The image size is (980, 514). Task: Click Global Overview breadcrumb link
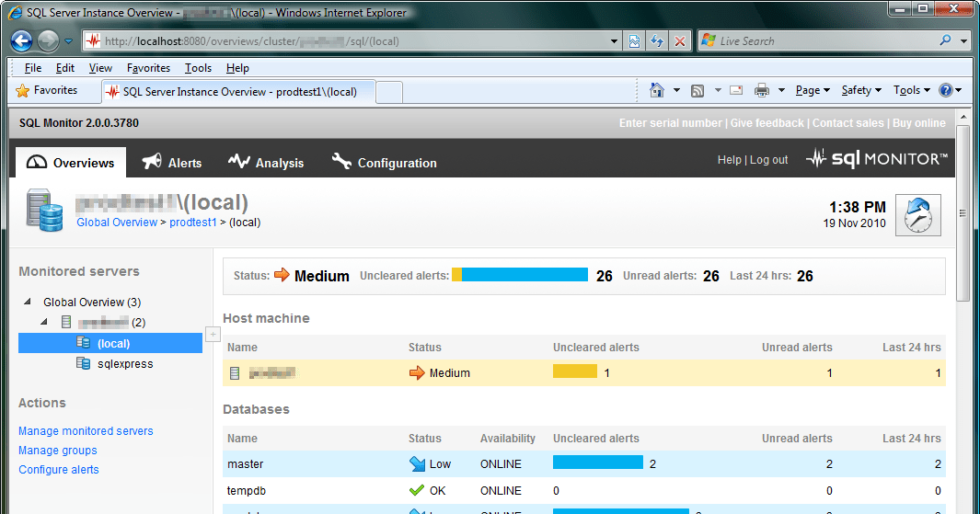point(117,223)
